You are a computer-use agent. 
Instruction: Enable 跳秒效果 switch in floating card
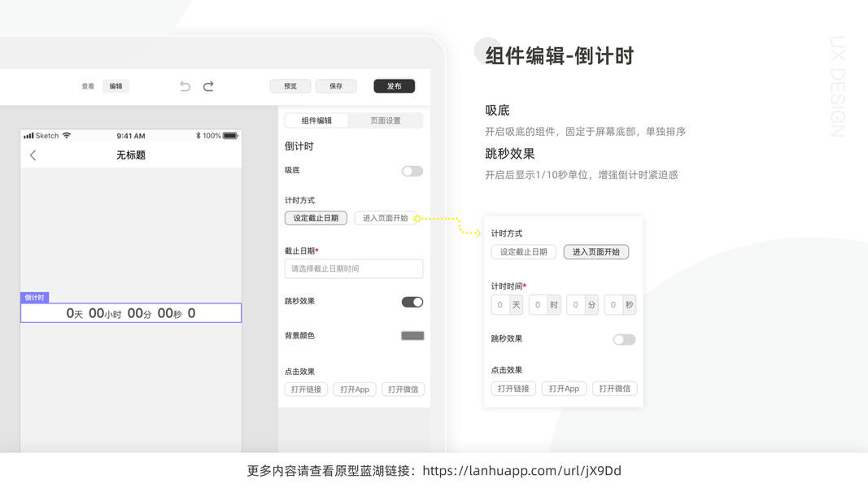point(625,340)
